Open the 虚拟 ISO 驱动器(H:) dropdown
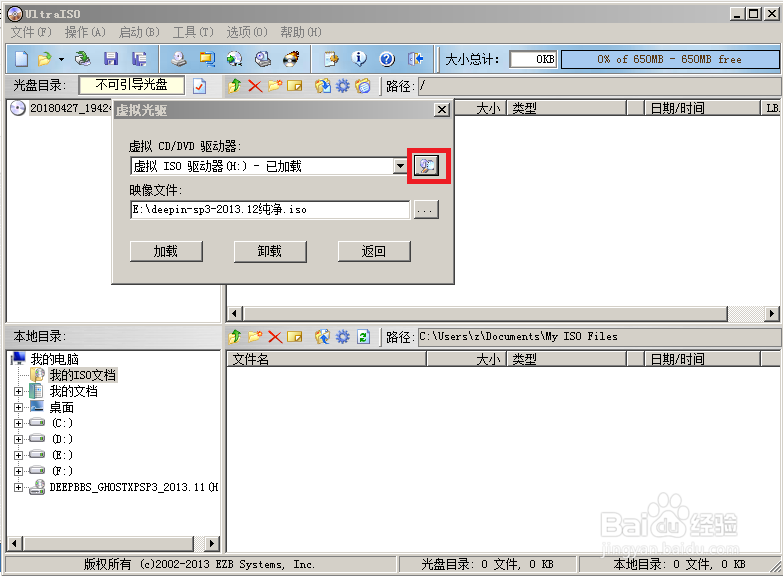This screenshot has height=576, width=783. [400, 166]
